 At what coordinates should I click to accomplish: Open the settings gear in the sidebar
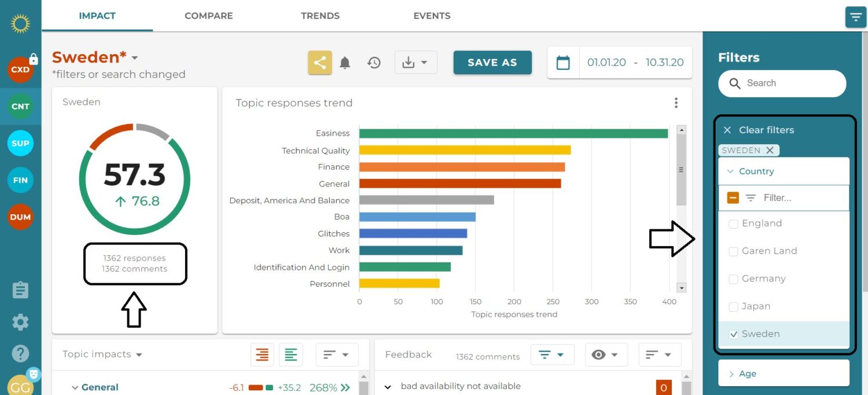tap(20, 322)
